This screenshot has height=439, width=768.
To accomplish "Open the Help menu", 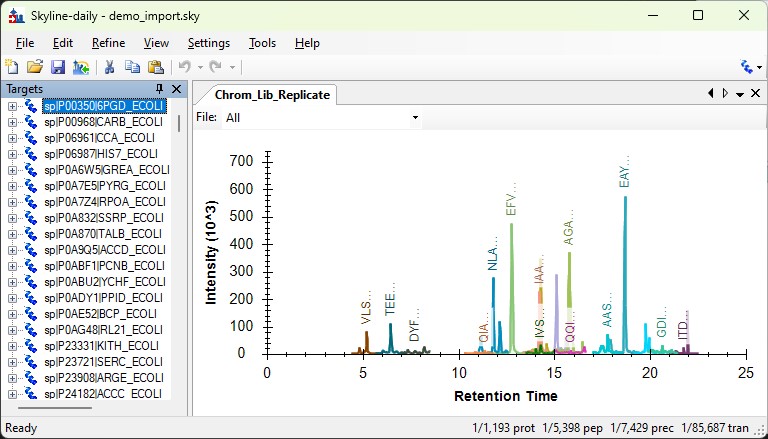I will 307,43.
